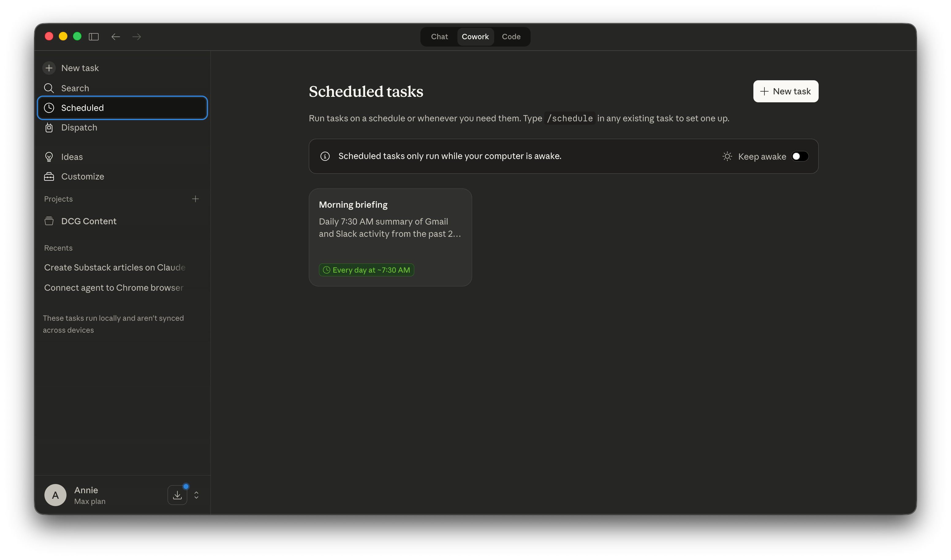Expand the Annie account menu chevron

click(196, 495)
